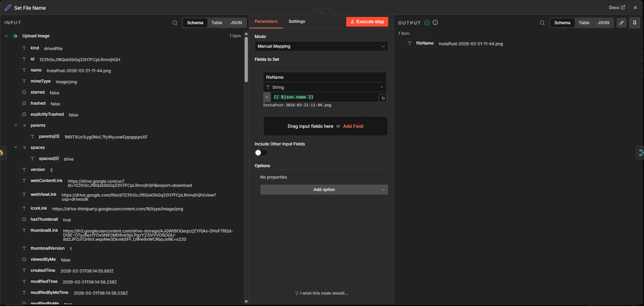Click the pencil edit output icon
Viewport: 644px width, 306px height.
[622, 23]
